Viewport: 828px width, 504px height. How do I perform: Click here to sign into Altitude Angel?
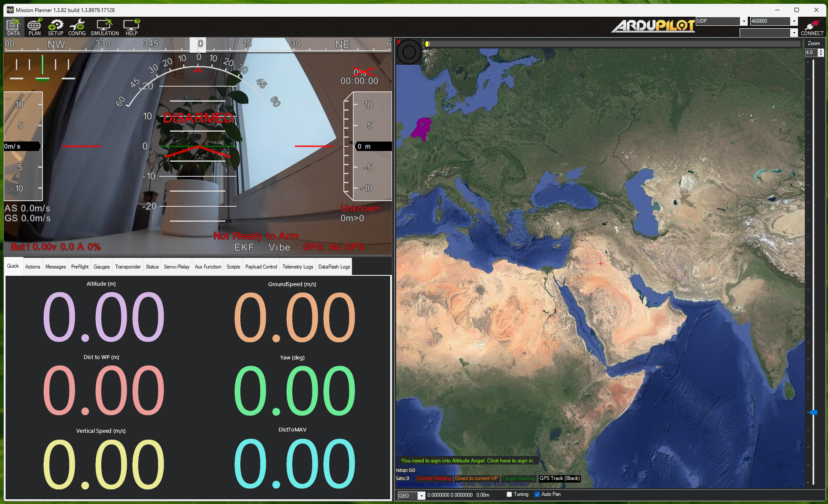[x=467, y=460]
